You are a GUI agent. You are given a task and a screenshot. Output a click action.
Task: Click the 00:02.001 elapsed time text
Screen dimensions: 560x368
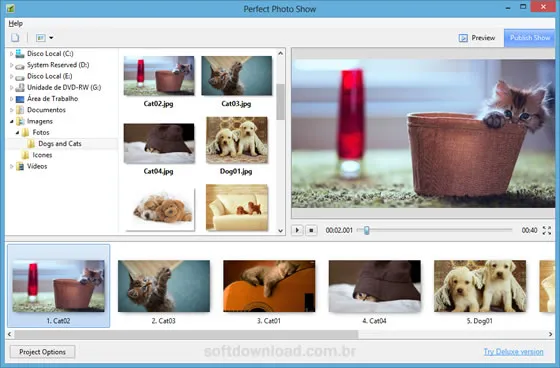point(339,230)
